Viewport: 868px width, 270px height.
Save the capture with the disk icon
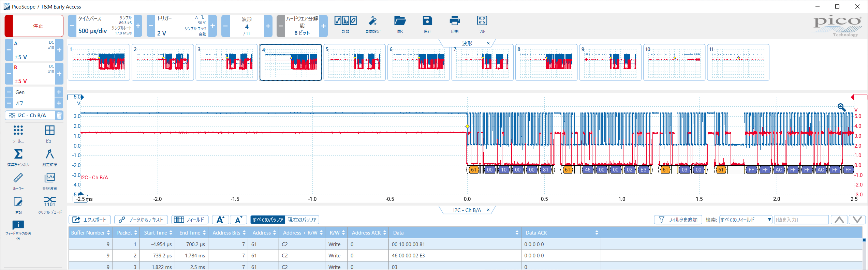(x=427, y=25)
